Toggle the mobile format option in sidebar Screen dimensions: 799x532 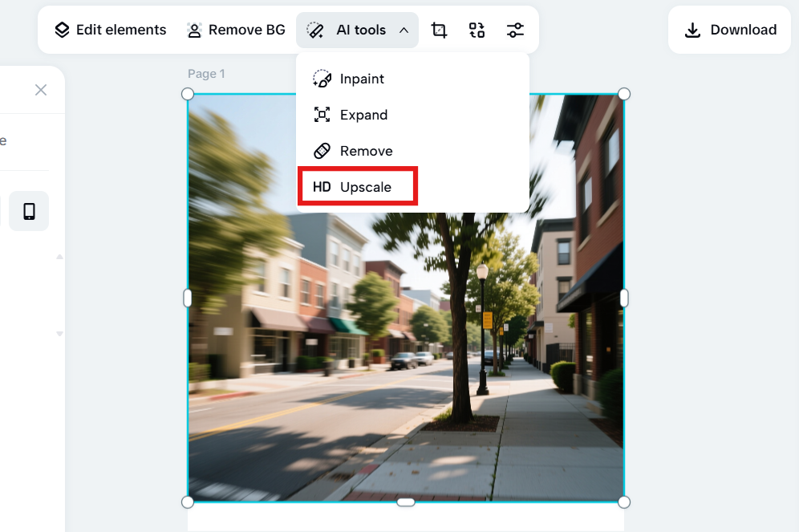click(28, 210)
